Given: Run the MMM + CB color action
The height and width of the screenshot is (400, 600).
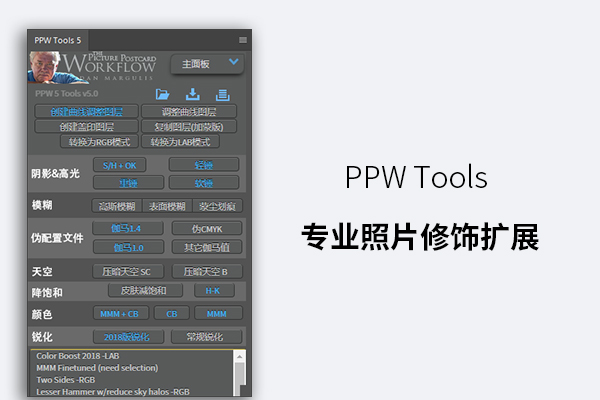Looking at the screenshot, I should [x=121, y=313].
